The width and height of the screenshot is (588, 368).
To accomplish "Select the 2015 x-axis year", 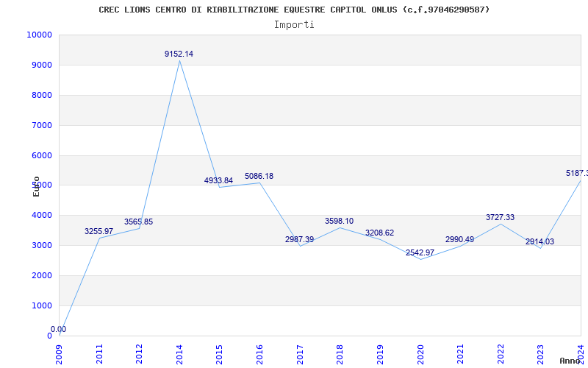I will tap(219, 355).
